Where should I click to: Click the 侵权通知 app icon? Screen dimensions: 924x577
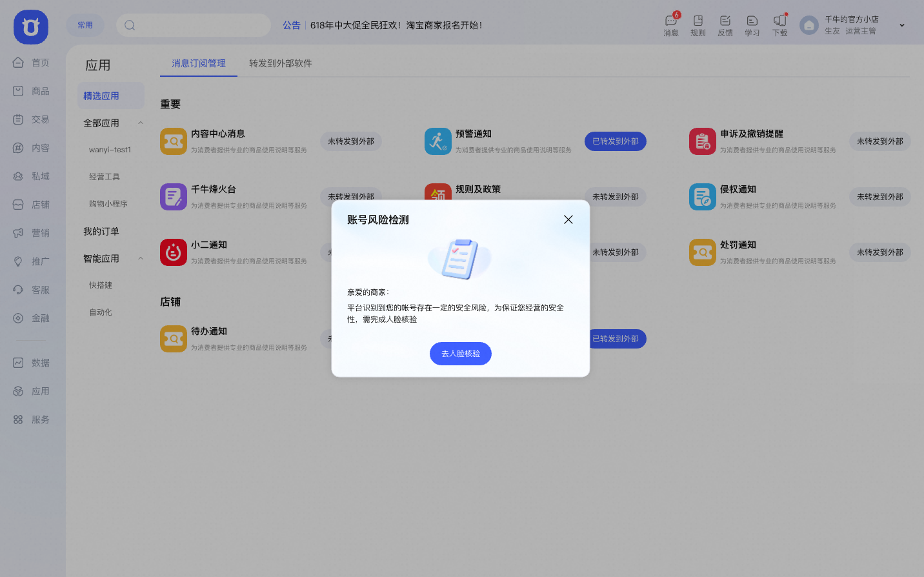pyautogui.click(x=703, y=197)
